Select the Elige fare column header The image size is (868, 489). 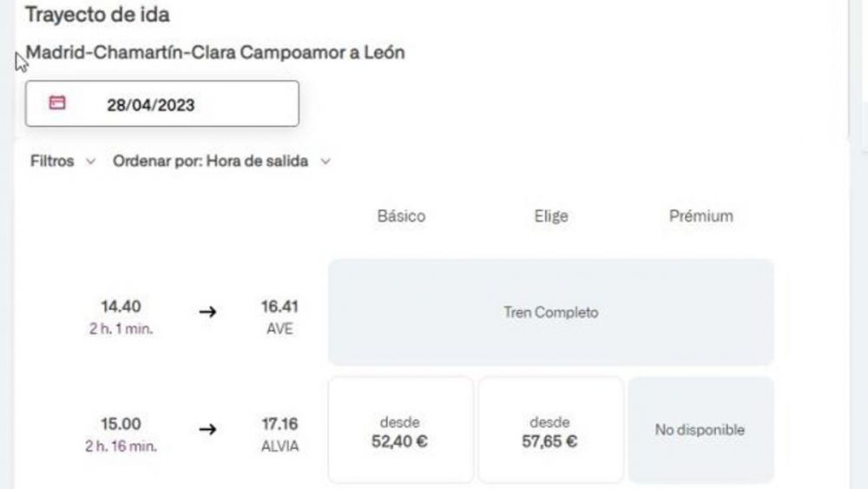click(x=551, y=216)
